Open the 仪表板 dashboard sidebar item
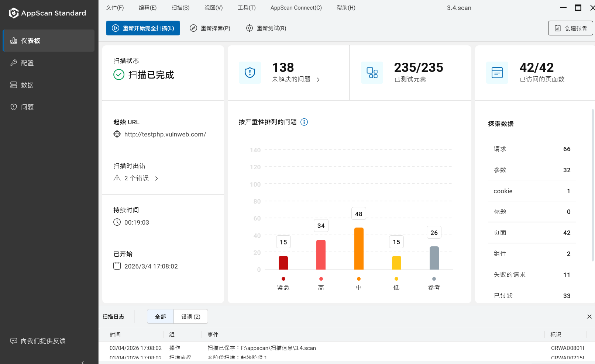This screenshot has height=364, width=595. click(48, 41)
